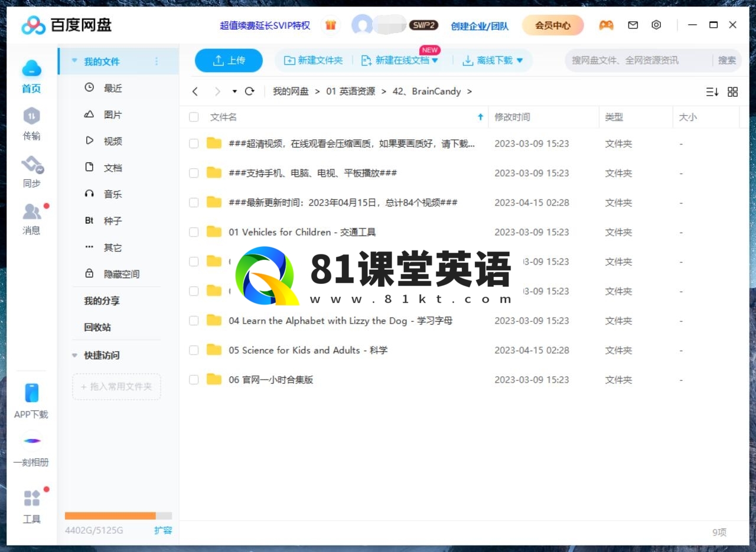Screen dimensions: 756x552
Task: Open the 同步 sync icon
Action: point(32,165)
